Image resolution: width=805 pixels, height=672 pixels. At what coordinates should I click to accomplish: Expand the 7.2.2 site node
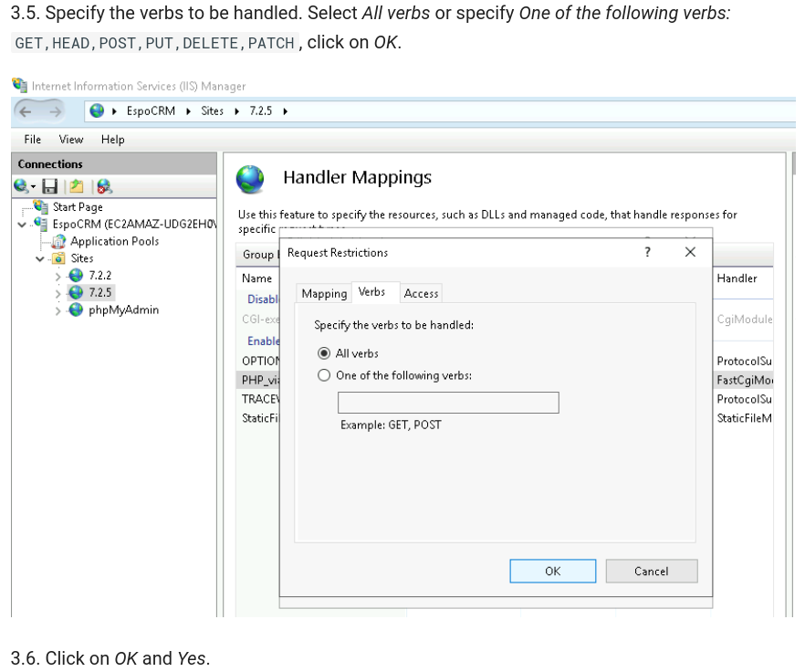click(58, 277)
